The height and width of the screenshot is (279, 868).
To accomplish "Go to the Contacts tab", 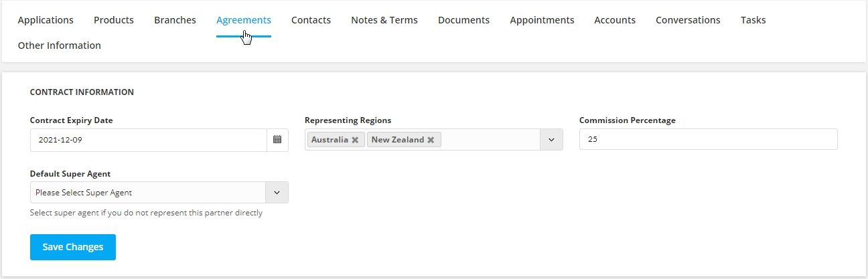I will (311, 20).
